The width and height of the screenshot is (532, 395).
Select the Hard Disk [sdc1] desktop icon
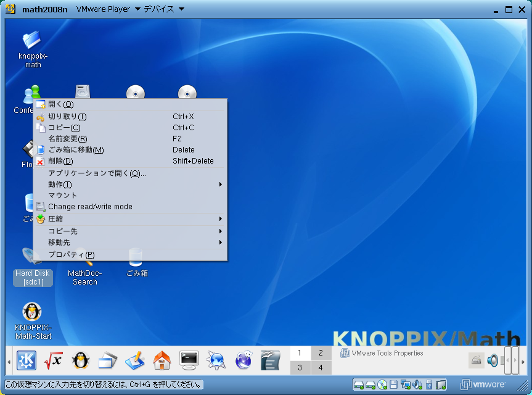(33, 268)
